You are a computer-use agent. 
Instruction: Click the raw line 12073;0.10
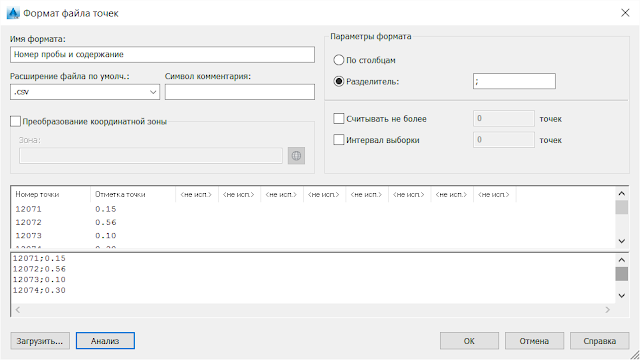[x=39, y=280]
